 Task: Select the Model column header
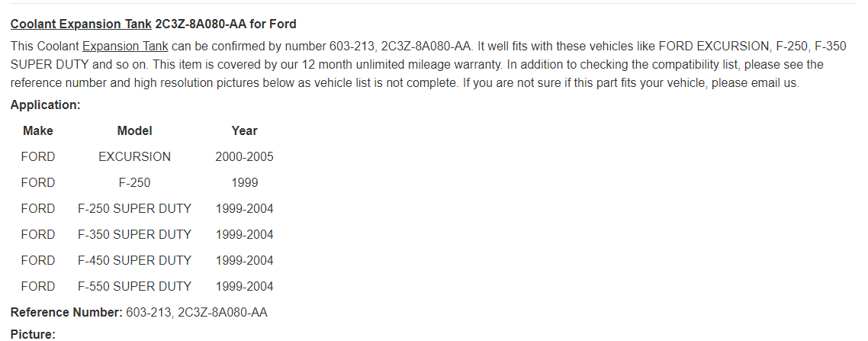(134, 131)
